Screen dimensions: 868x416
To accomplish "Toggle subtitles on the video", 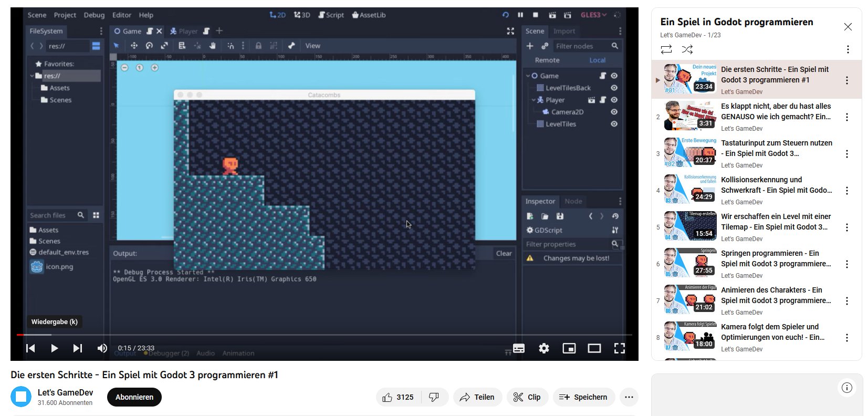I will click(x=519, y=348).
